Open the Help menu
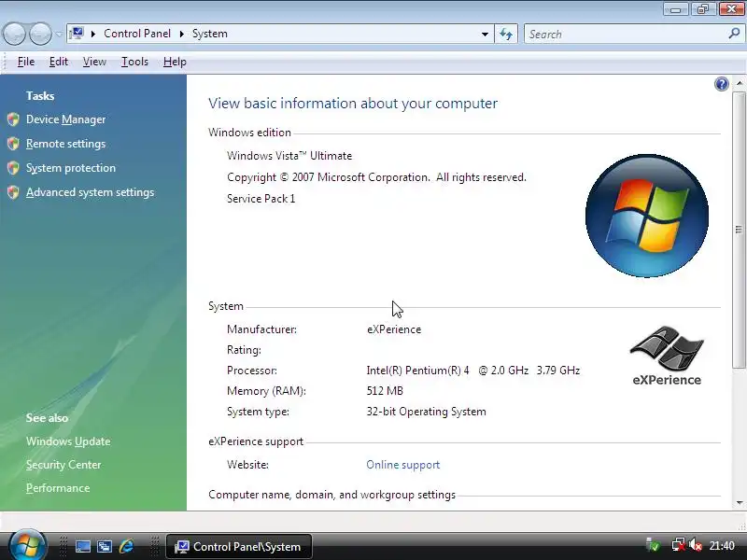The height and width of the screenshot is (560, 747). click(175, 62)
